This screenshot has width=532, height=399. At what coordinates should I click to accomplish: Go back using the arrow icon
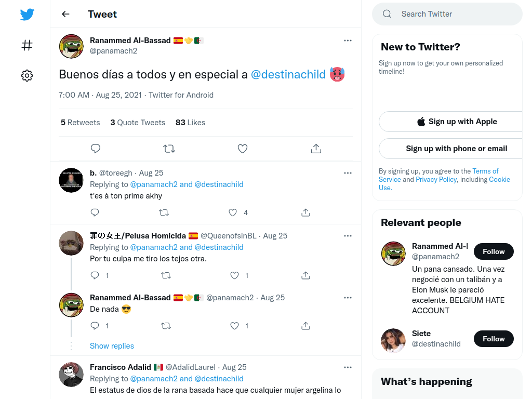pos(65,14)
